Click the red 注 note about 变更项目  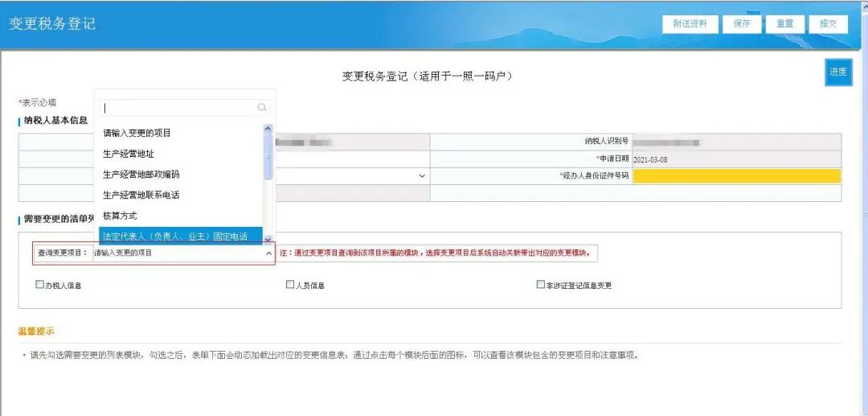(435, 253)
